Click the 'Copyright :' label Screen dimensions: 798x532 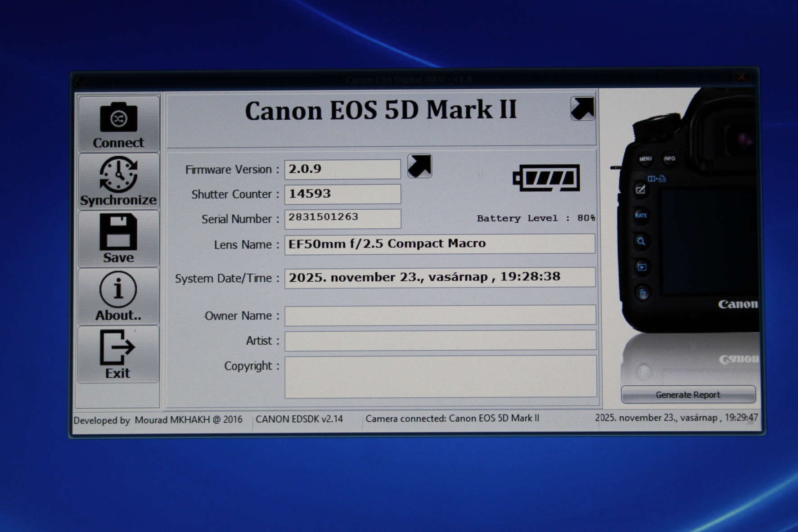[x=252, y=366]
